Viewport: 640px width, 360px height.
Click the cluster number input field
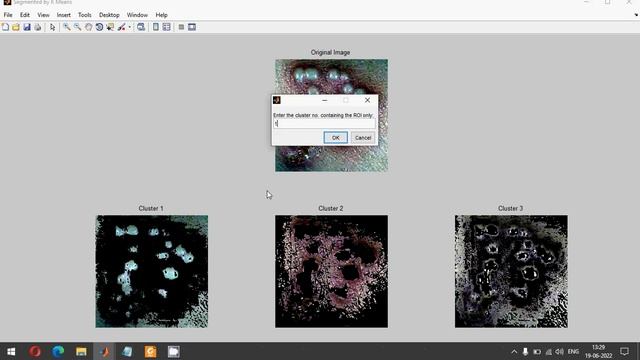[324, 124]
